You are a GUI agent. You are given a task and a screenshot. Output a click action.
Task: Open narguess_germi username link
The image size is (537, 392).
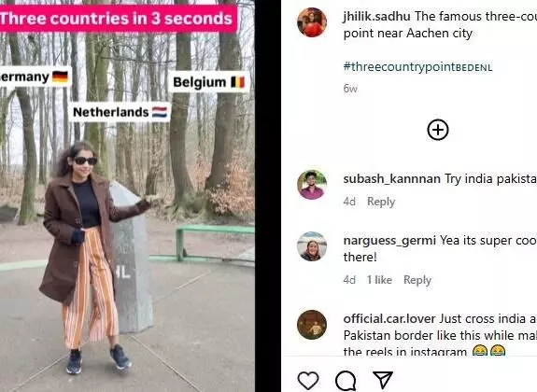point(389,241)
